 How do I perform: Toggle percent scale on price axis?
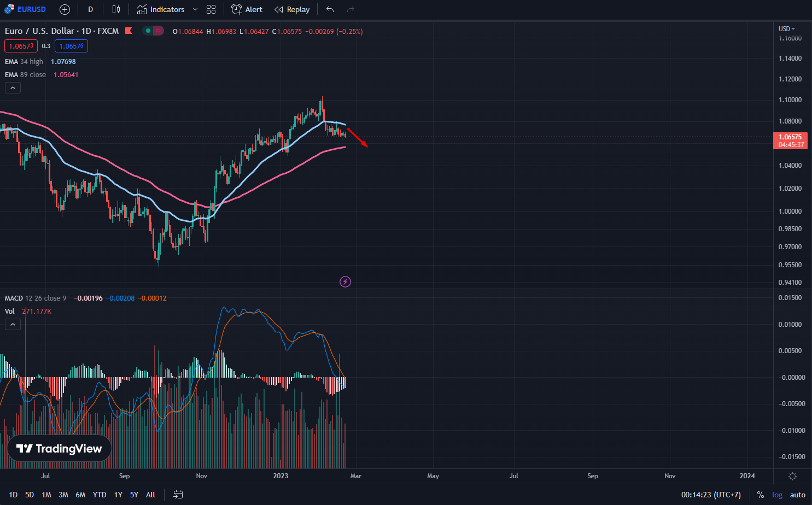coord(760,495)
